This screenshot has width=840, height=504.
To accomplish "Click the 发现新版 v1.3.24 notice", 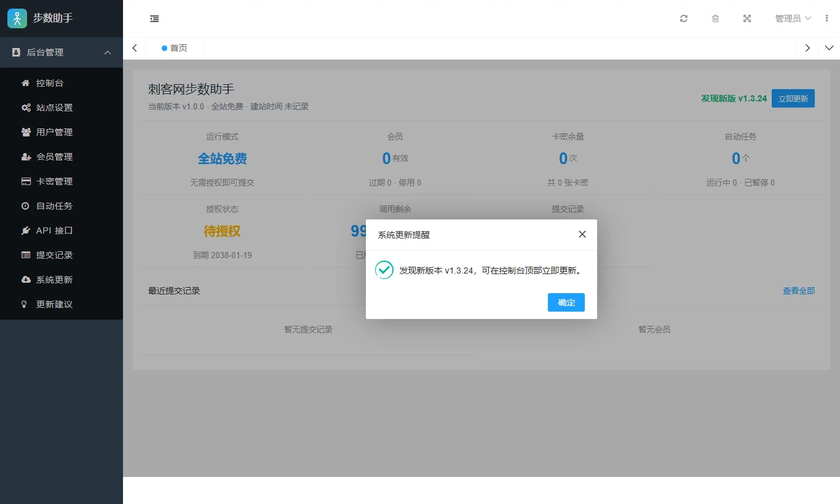I will coord(734,98).
